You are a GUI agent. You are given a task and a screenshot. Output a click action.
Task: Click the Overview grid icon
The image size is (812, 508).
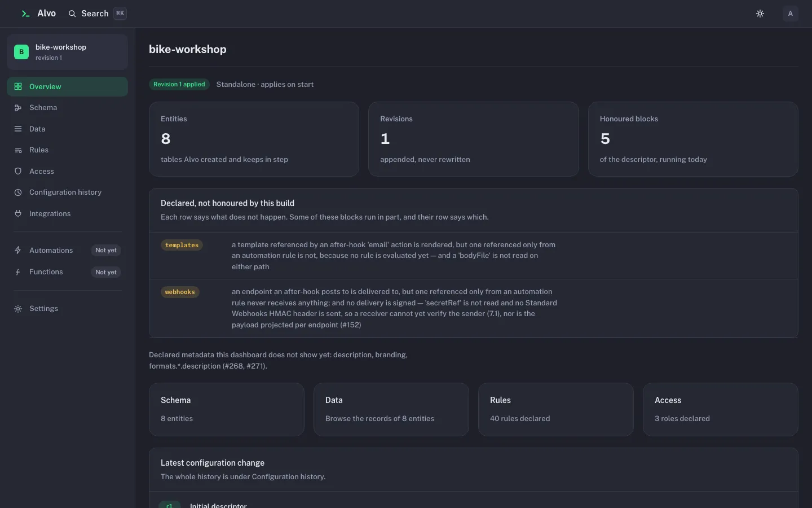point(18,86)
